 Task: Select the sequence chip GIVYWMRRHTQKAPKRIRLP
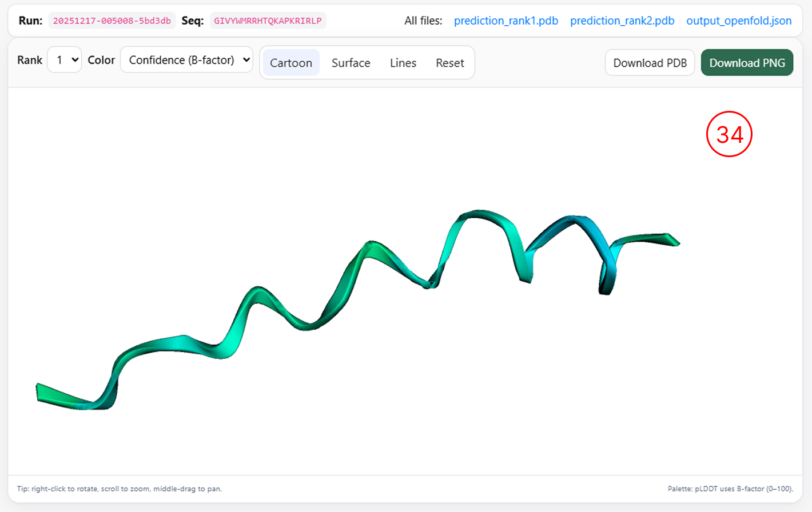268,20
